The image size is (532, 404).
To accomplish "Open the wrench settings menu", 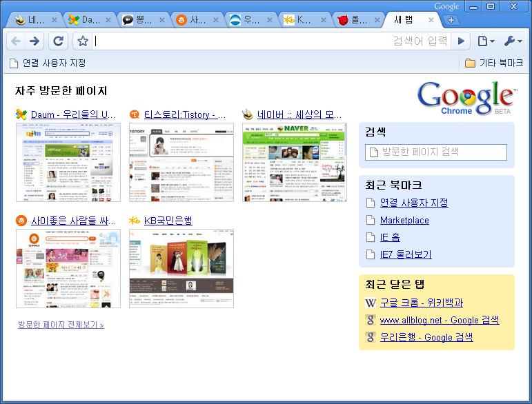I will 513,41.
